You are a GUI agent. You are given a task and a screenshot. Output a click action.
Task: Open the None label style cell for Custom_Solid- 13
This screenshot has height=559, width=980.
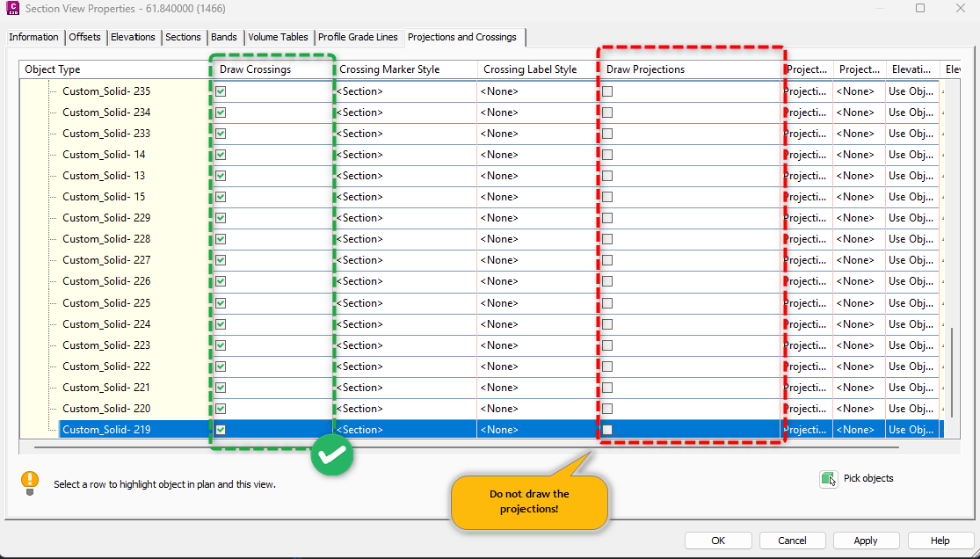[536, 175]
